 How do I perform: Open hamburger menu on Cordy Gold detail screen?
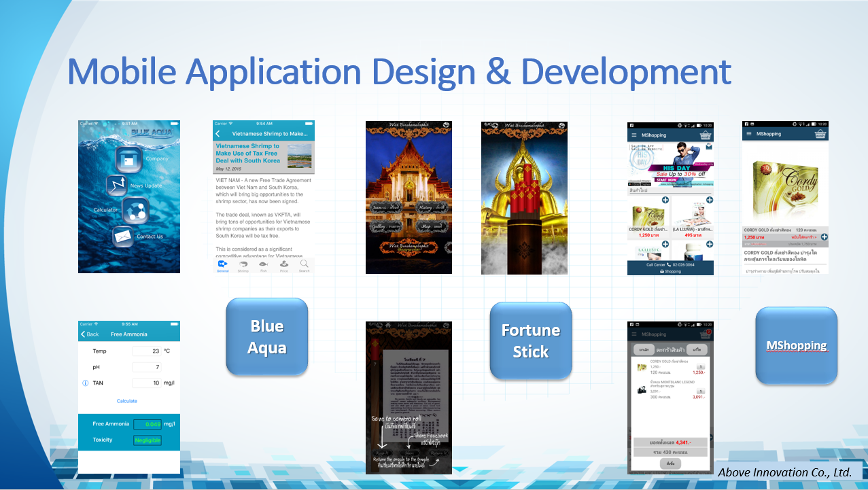click(749, 134)
